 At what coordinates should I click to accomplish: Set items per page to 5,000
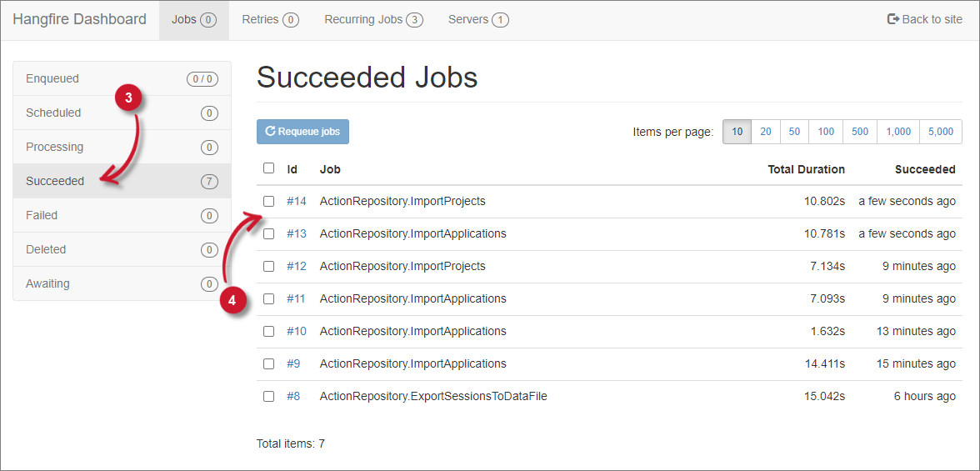(x=941, y=132)
